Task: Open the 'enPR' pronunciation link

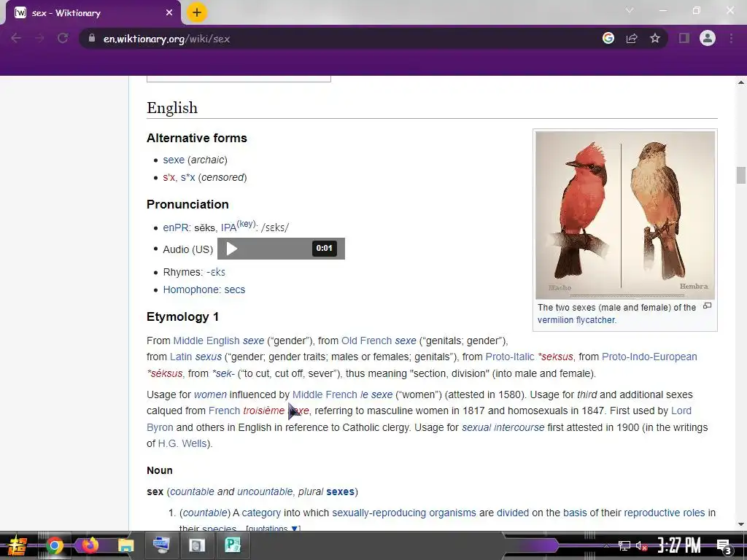Action: pos(176,227)
